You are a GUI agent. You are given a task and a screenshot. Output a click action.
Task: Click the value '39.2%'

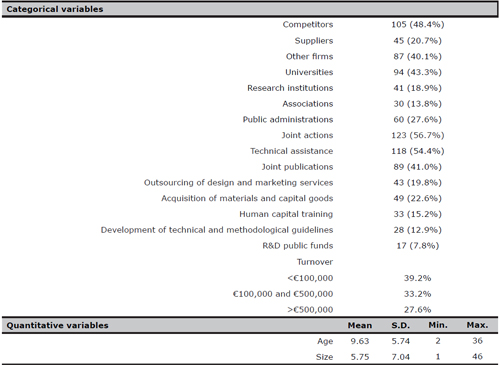417,278
